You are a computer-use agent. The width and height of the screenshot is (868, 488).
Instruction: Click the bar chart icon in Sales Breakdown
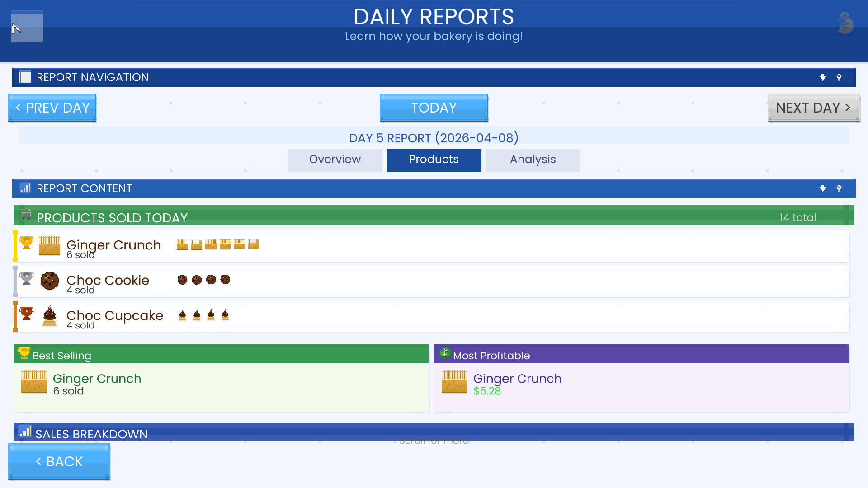coord(25,432)
